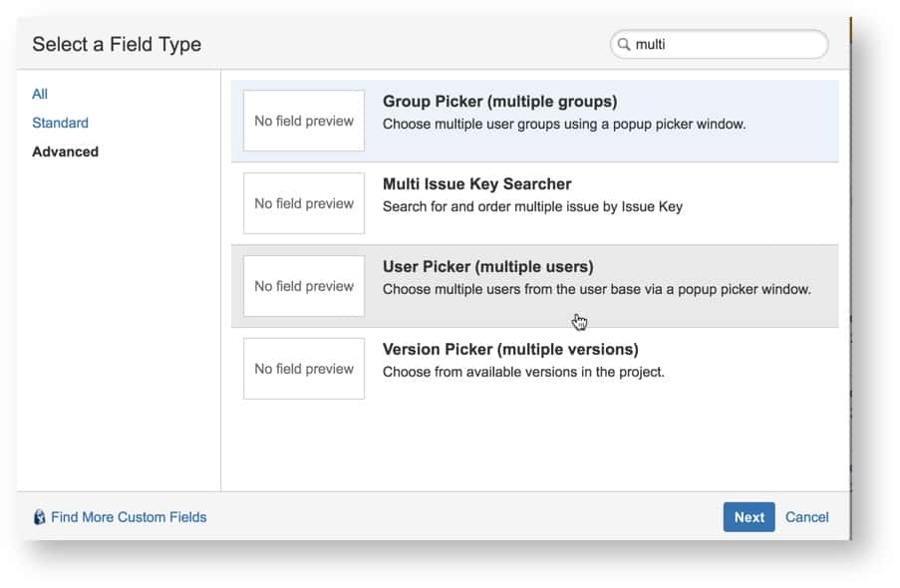Screen dimensions: 900x588
Task: Click the magnifying glass icon in the search field
Action: click(623, 44)
